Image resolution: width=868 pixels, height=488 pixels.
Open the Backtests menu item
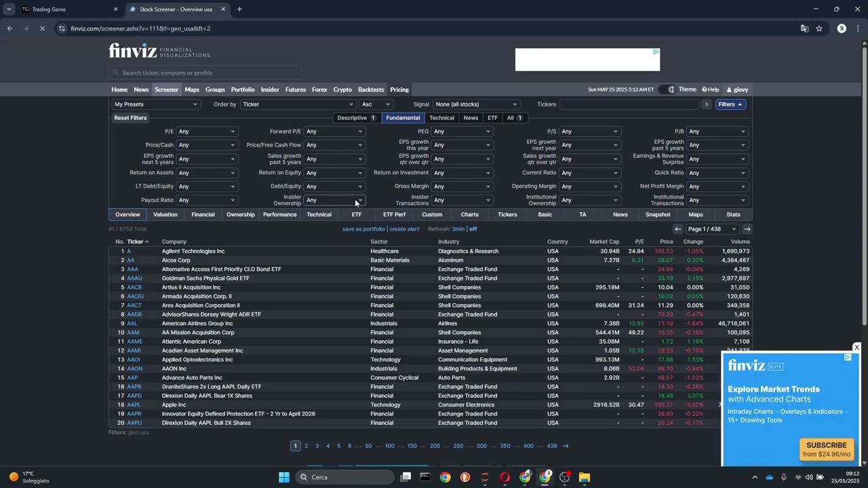(371, 89)
